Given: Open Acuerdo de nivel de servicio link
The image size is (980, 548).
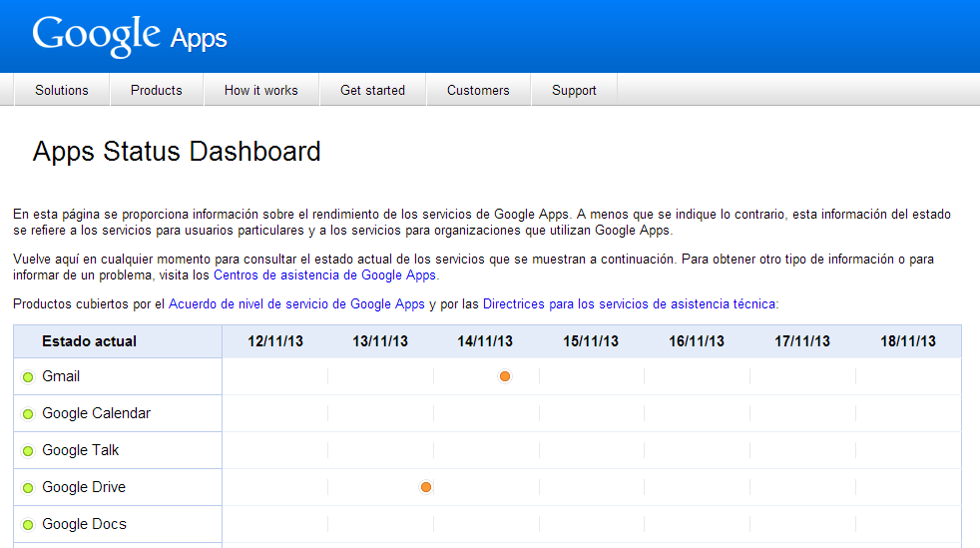Looking at the screenshot, I should coord(296,303).
